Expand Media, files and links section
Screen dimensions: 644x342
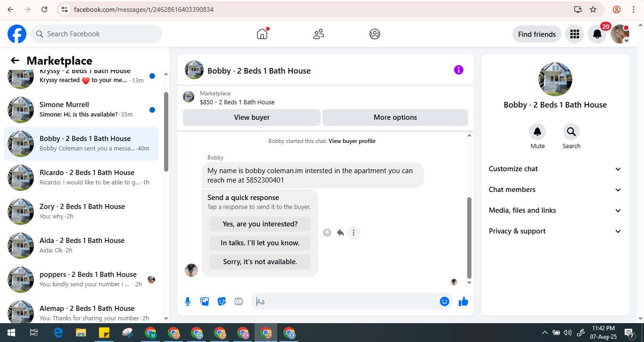point(555,210)
